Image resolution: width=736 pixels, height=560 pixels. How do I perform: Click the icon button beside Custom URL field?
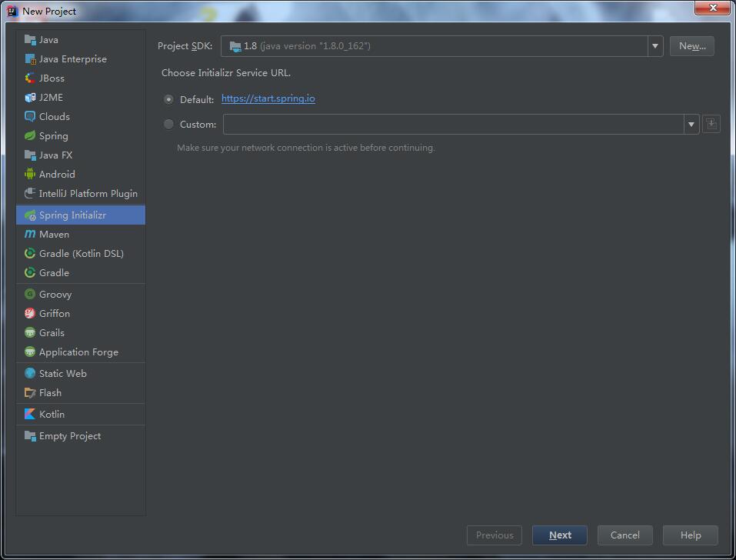click(x=711, y=125)
